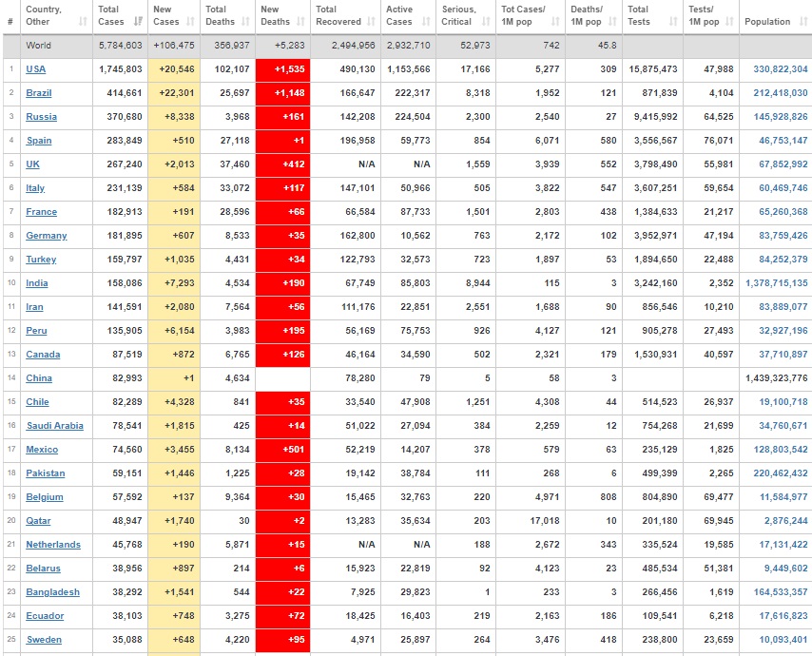This screenshot has width=812, height=656.
Task: Click the Saudi Arabia country link
Action: click(x=54, y=426)
